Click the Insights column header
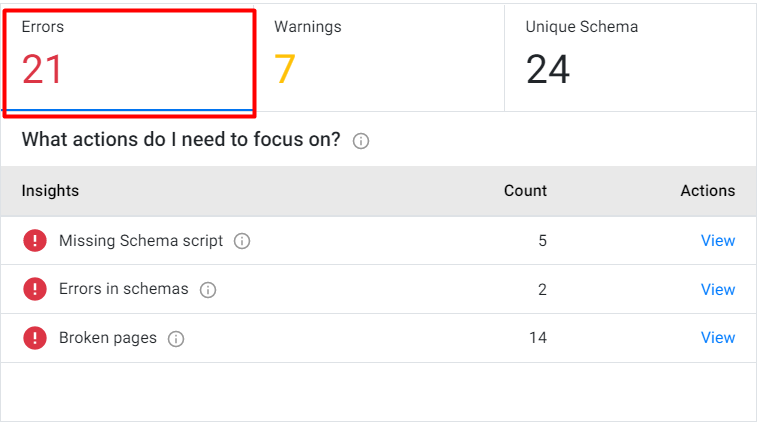 click(x=50, y=191)
